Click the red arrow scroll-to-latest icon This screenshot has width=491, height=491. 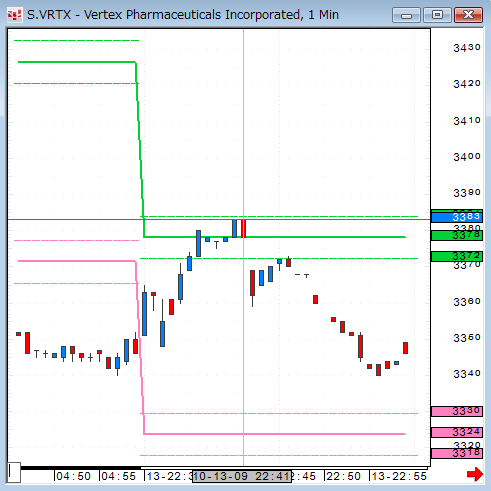(475, 474)
